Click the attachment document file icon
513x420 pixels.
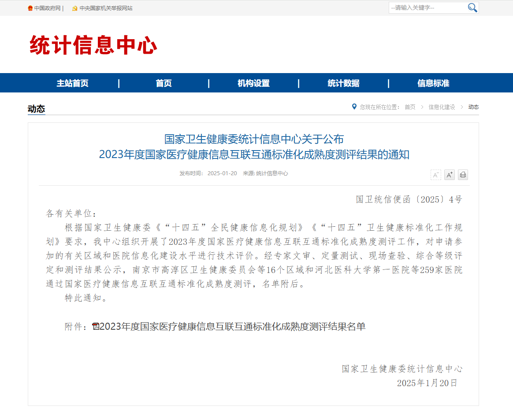coord(96,327)
